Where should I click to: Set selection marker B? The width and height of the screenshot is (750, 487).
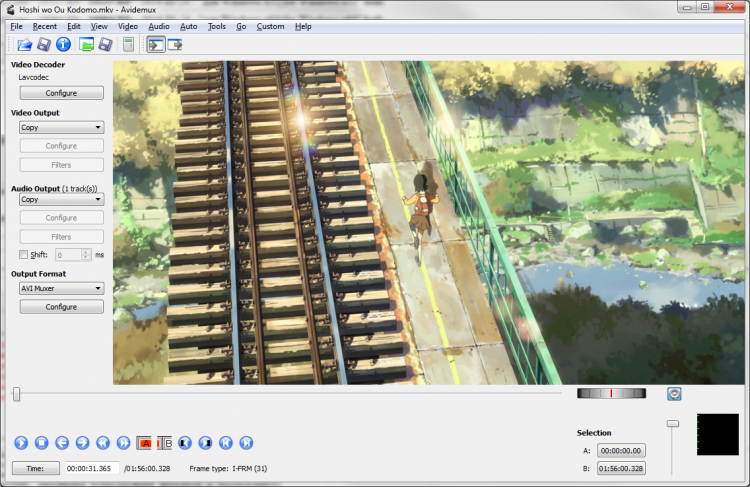pyautogui.click(x=165, y=443)
